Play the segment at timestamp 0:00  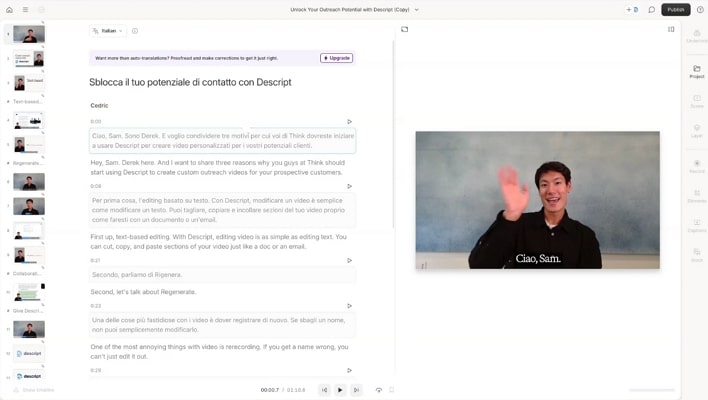click(x=349, y=121)
